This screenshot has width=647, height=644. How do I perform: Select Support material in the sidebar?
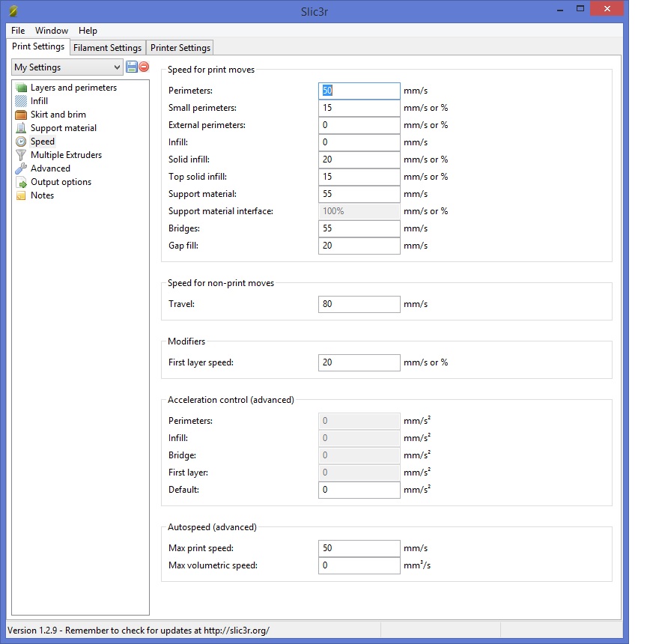click(64, 128)
